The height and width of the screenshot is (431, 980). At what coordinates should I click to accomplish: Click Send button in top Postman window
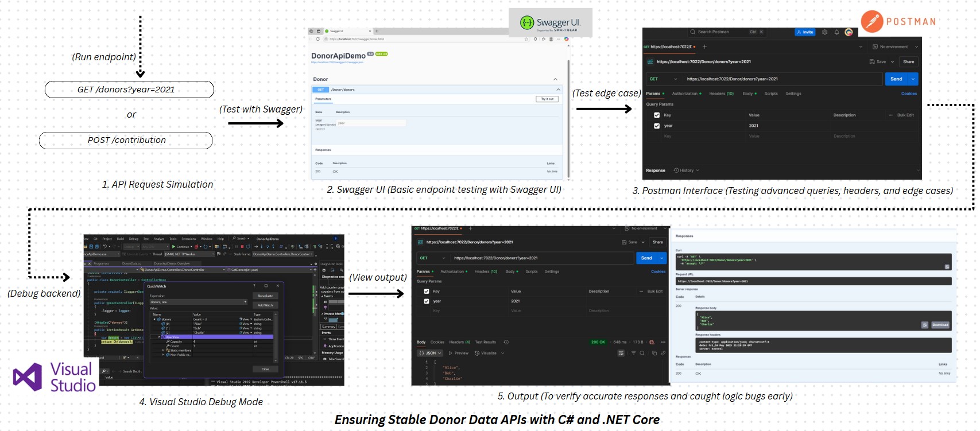click(x=896, y=79)
